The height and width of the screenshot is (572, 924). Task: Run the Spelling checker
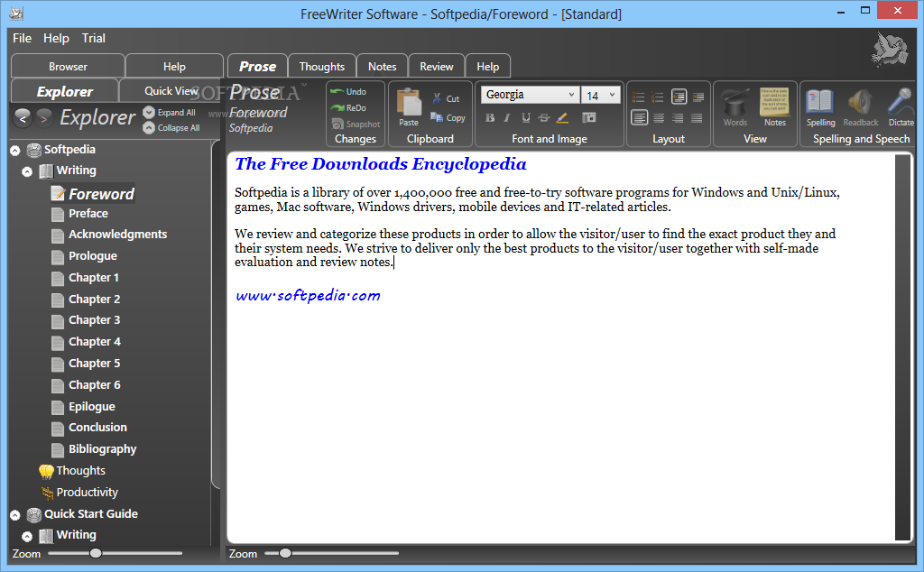coord(820,107)
